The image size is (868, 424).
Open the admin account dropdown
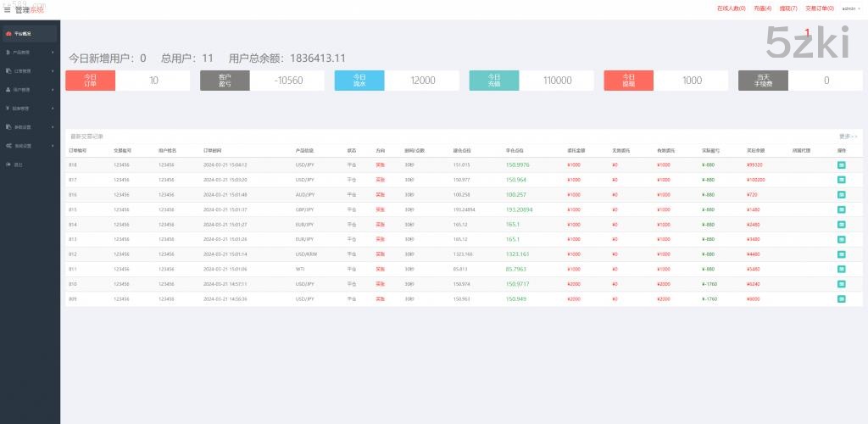click(x=849, y=8)
